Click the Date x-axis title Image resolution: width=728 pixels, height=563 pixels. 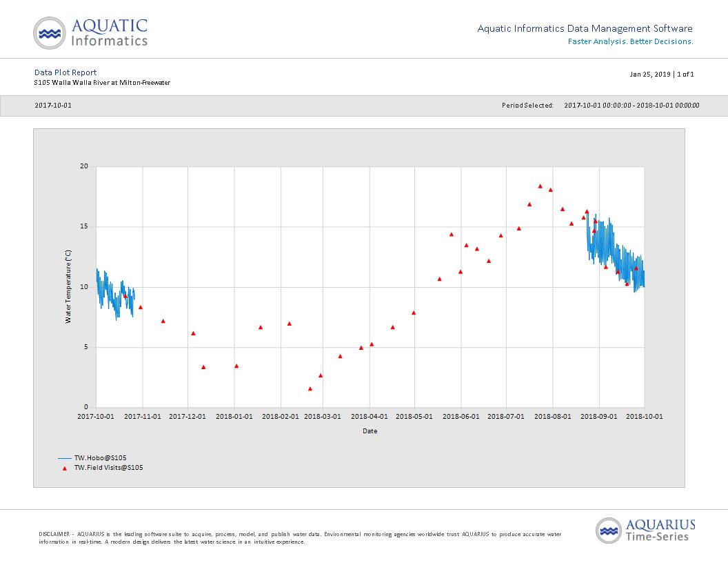point(370,431)
